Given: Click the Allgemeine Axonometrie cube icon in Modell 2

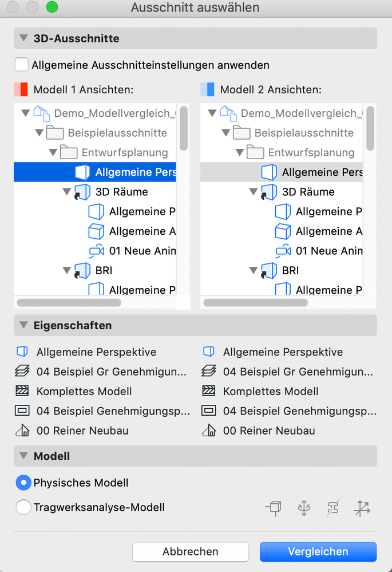Looking at the screenshot, I should [283, 231].
